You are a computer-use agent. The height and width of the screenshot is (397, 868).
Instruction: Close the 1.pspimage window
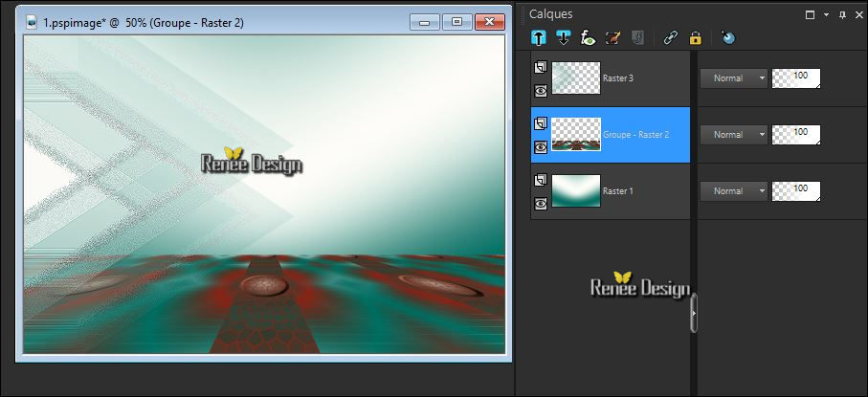coord(489,22)
